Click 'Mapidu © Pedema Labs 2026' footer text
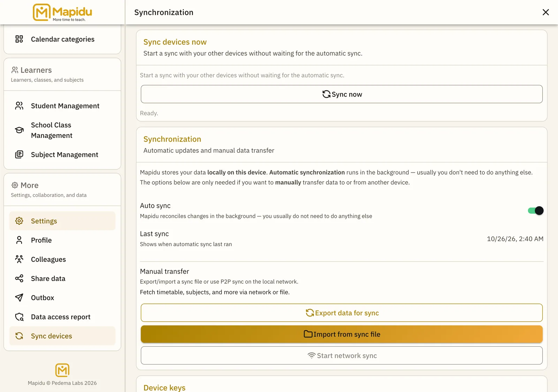558x392 pixels. click(62, 383)
